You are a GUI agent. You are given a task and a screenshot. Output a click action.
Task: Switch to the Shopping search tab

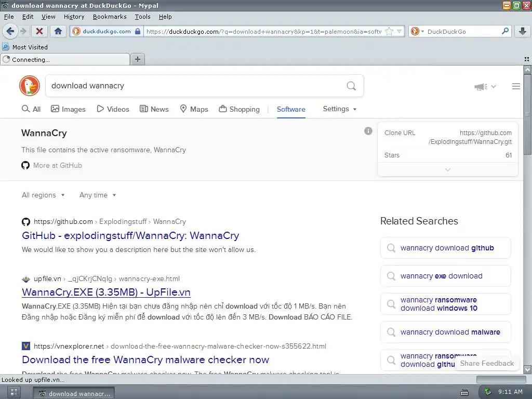239,109
